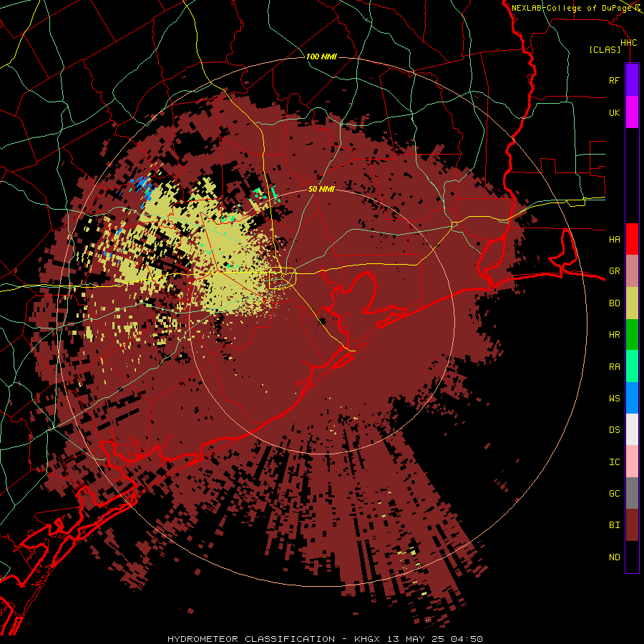Click the 04:50 timestamp

467,639
